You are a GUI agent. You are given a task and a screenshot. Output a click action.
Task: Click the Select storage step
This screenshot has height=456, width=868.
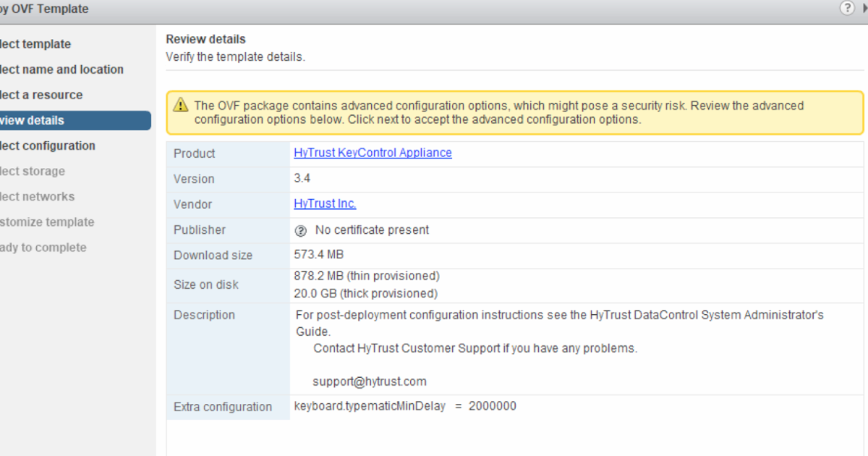point(33,171)
